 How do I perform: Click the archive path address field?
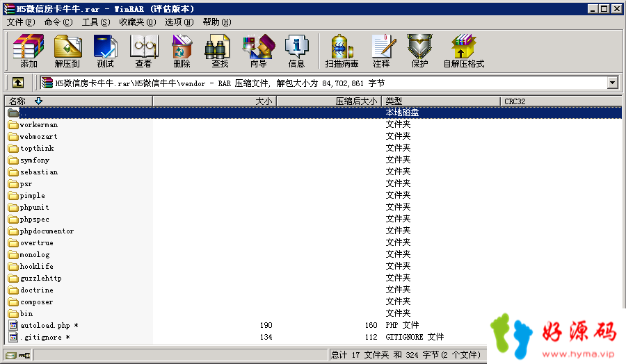pos(323,83)
